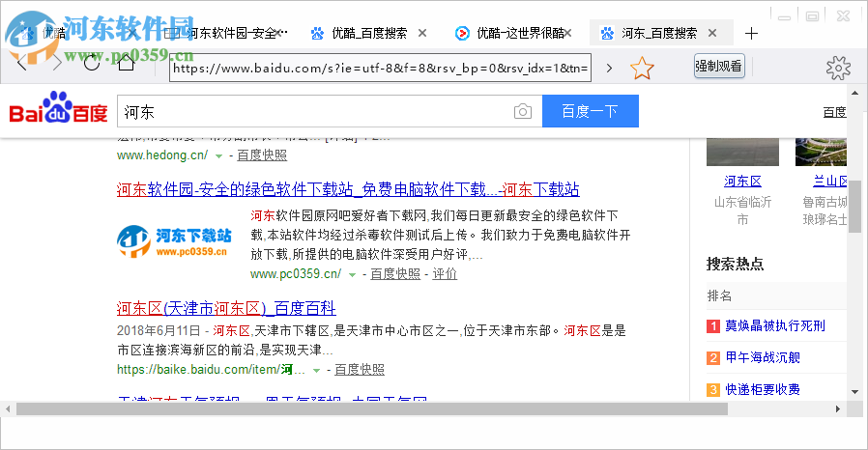This screenshot has width=868, height=450.
Task: Open hot topic 莫焕晶被执行死刑
Action: pos(775,325)
